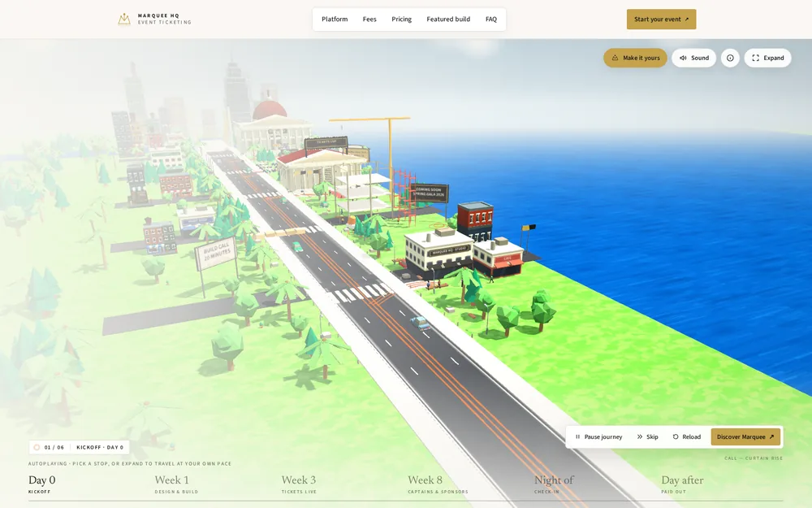Screen dimensions: 812x508
Task: Click the Discover Marquee button
Action: 745,437
